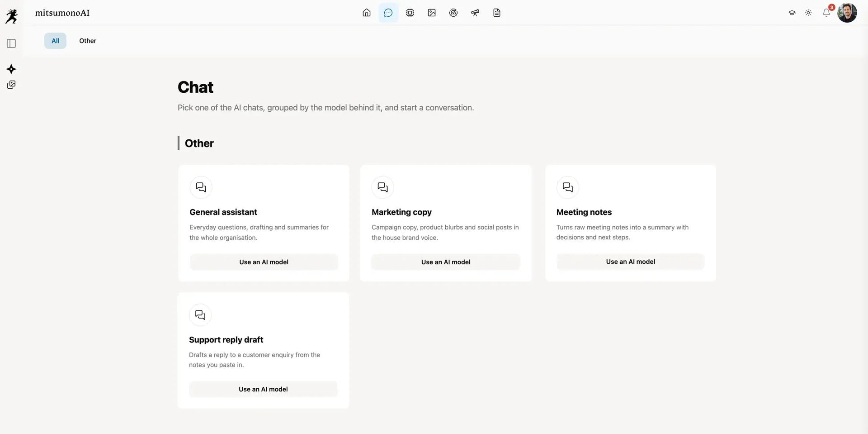Open the document navigation icon
Viewport: 868px width, 434px height.
(497, 13)
